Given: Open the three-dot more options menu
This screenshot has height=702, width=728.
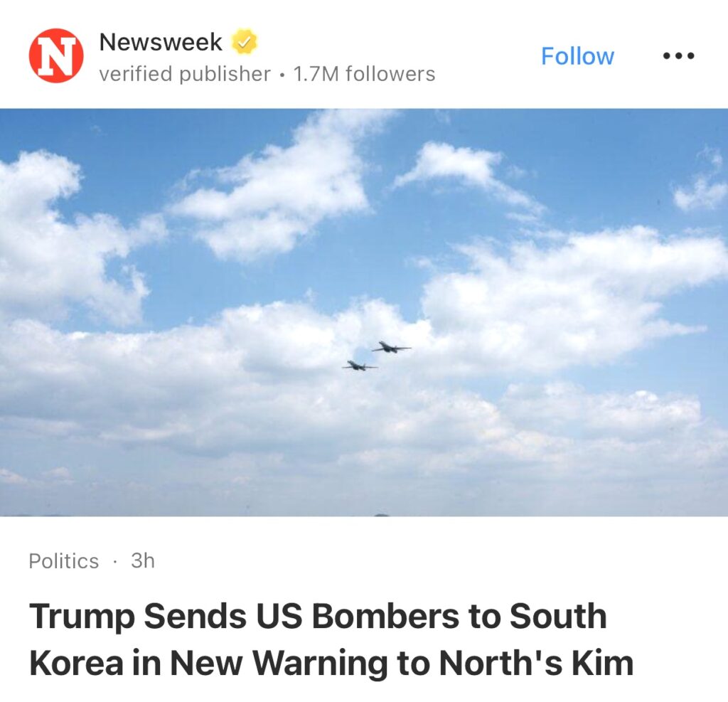Looking at the screenshot, I should coord(678,56).
